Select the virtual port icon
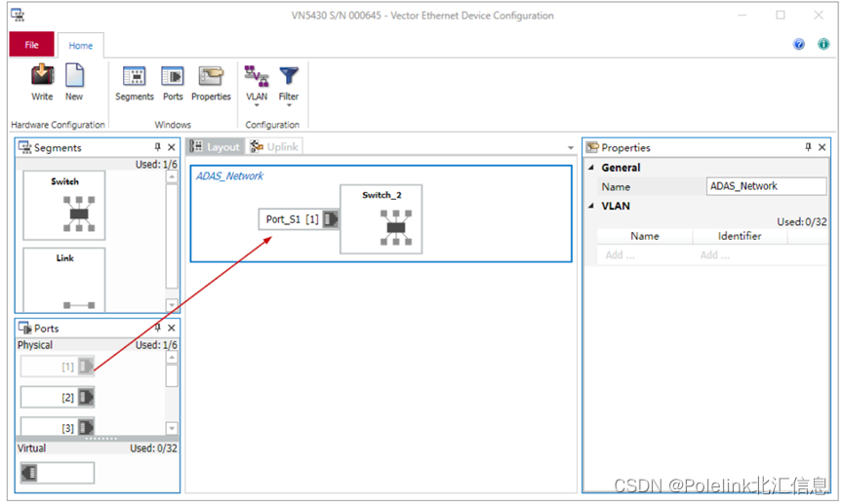This screenshot has width=844, height=504. point(58,473)
